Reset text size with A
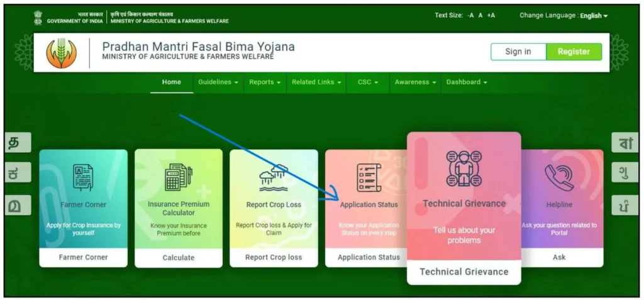 (480, 15)
